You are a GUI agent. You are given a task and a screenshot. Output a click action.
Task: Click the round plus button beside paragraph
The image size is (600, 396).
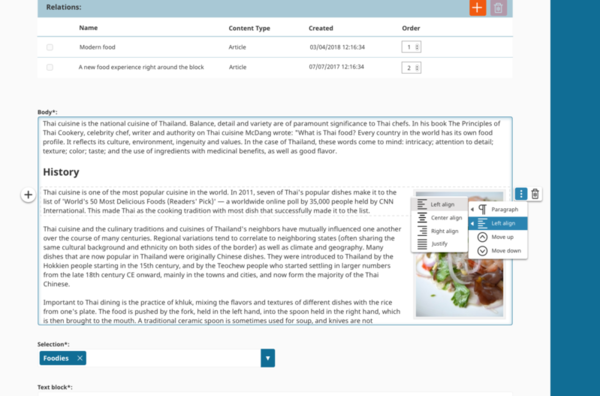click(x=28, y=195)
